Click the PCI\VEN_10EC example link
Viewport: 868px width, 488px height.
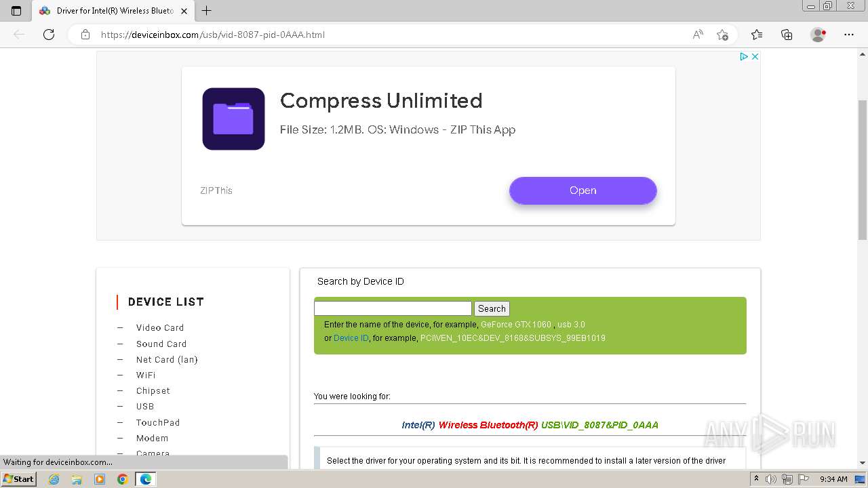click(x=513, y=338)
